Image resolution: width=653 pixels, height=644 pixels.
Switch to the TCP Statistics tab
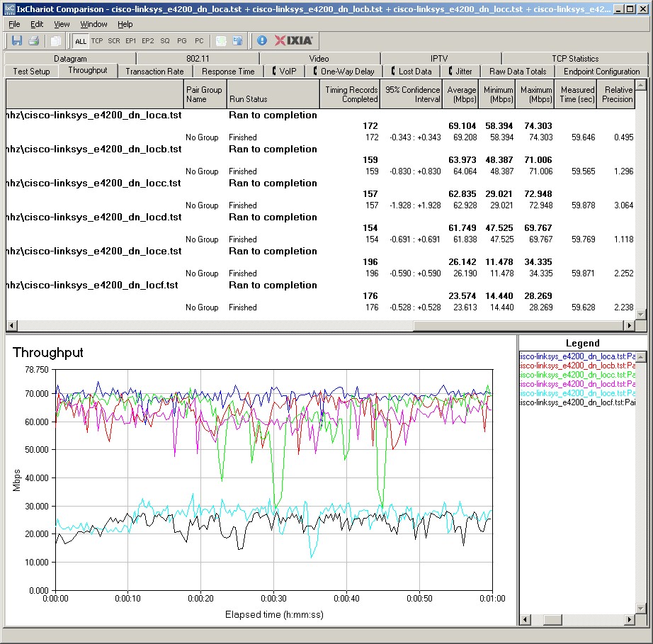point(575,58)
